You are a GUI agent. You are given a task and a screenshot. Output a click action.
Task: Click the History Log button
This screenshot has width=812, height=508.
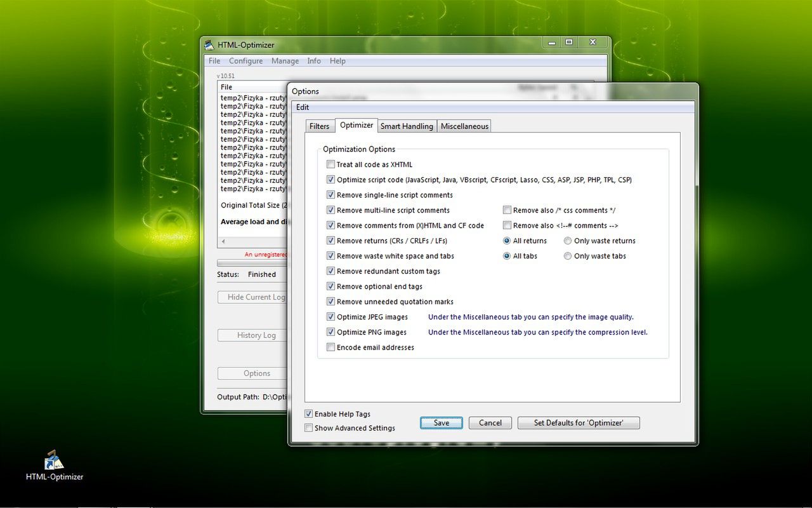[252, 335]
